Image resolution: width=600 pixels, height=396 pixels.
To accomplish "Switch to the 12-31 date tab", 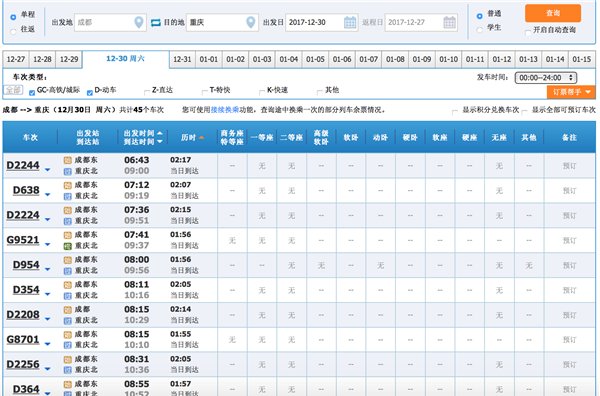I will pyautogui.click(x=182, y=59).
